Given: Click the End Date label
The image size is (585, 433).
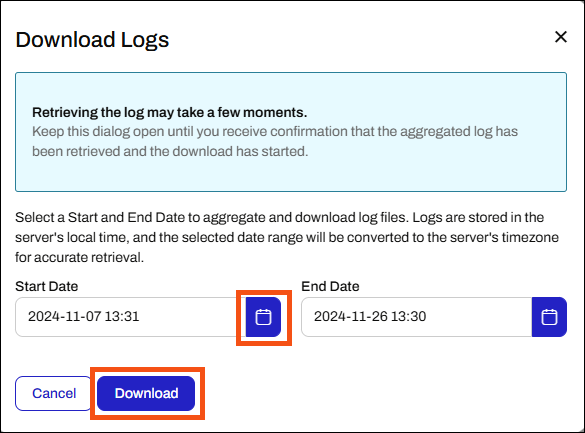Looking at the screenshot, I should pos(330,286).
